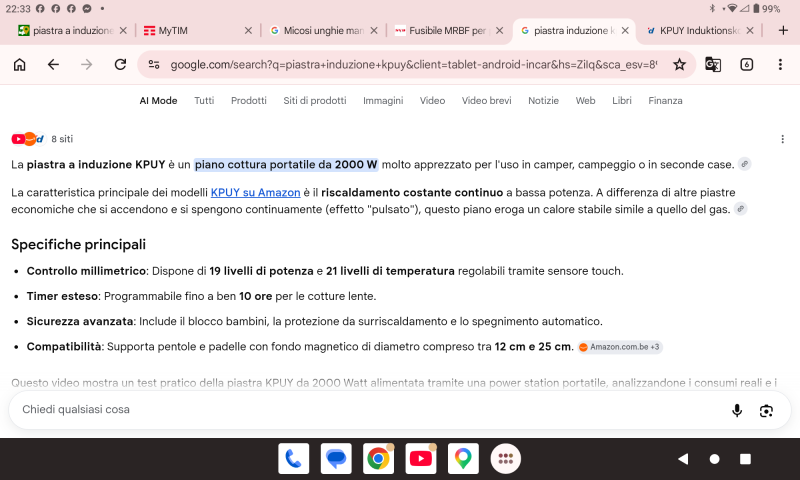
Task: Close the Fusibile MRBF tab
Action: [x=499, y=31]
